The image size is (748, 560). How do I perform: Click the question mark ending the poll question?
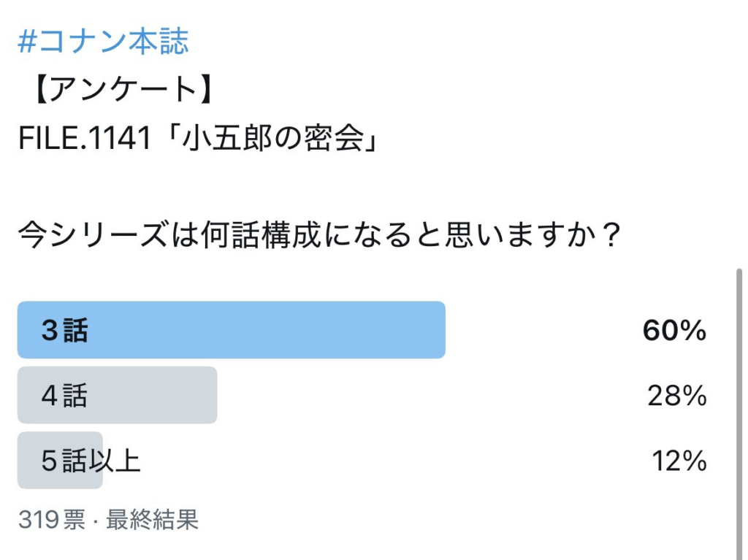(609, 234)
